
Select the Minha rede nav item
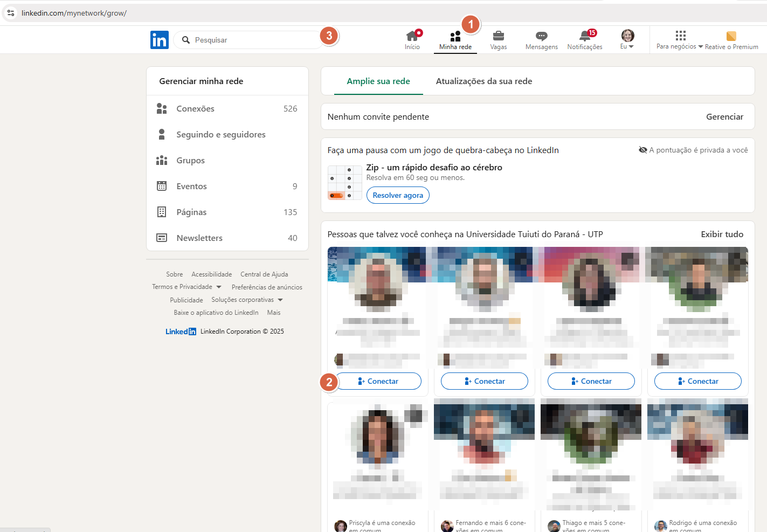pos(455,40)
